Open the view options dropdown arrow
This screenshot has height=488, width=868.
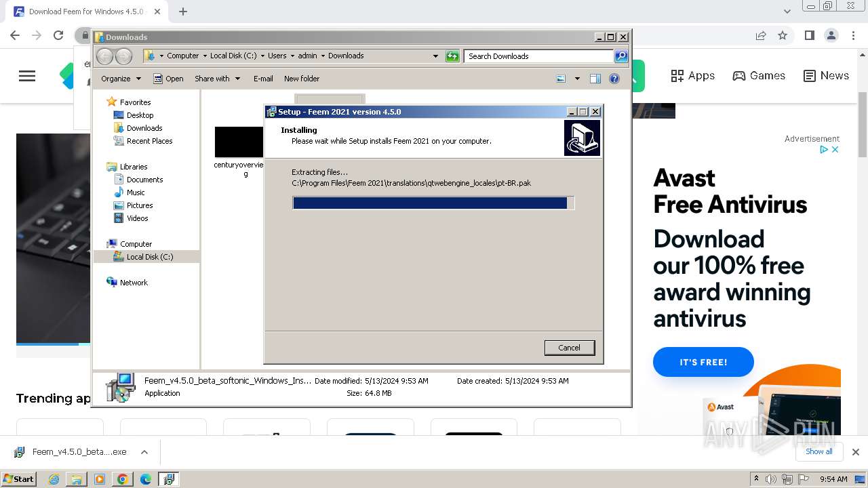click(577, 79)
